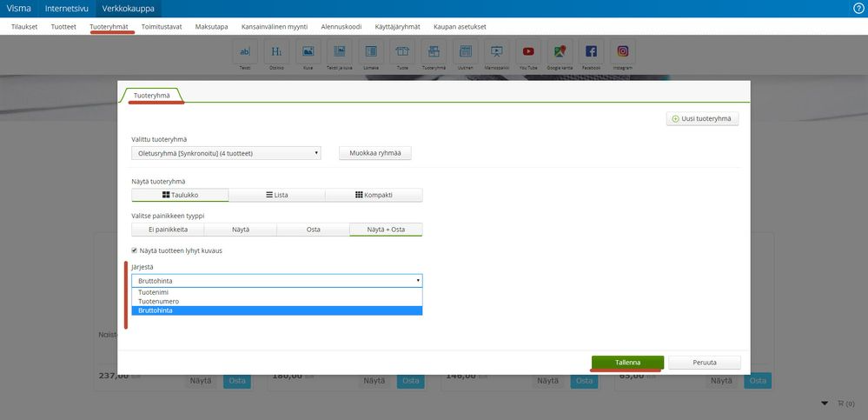
Task: Select the Otsikko heading icon
Action: (276, 51)
